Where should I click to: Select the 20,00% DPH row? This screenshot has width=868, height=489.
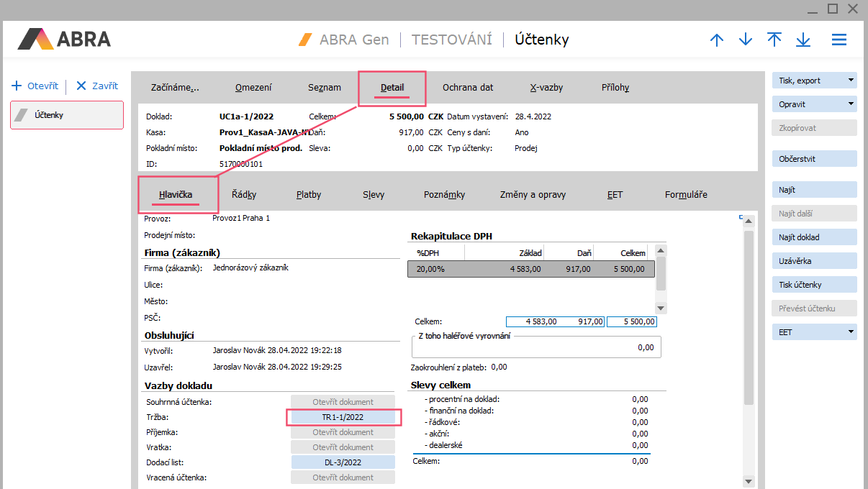530,269
